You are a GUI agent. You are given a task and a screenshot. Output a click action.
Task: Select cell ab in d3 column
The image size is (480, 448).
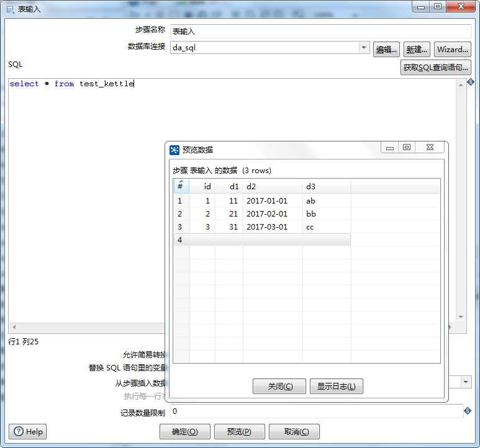[x=327, y=201]
